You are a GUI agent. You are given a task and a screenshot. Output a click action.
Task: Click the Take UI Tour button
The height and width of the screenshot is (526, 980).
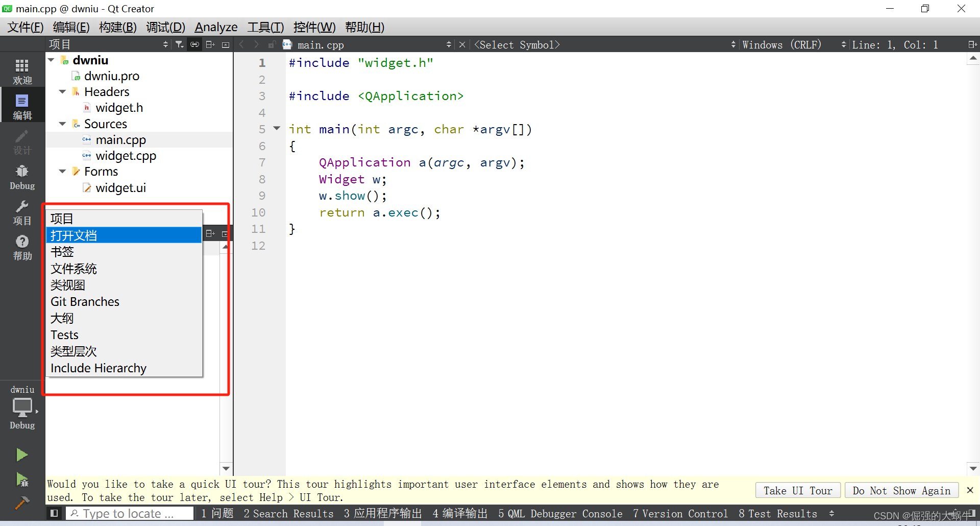[798, 490]
